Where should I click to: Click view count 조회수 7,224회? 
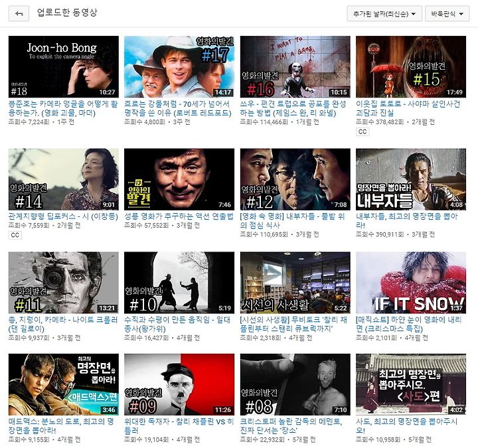pyautogui.click(x=29, y=122)
